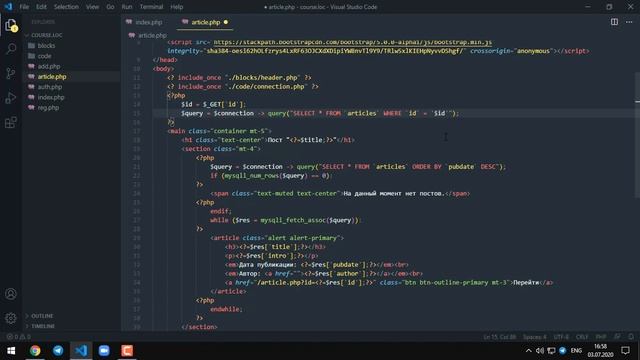640x360 pixels.
Task: Open the volume control in system tray
Action: 540,351
